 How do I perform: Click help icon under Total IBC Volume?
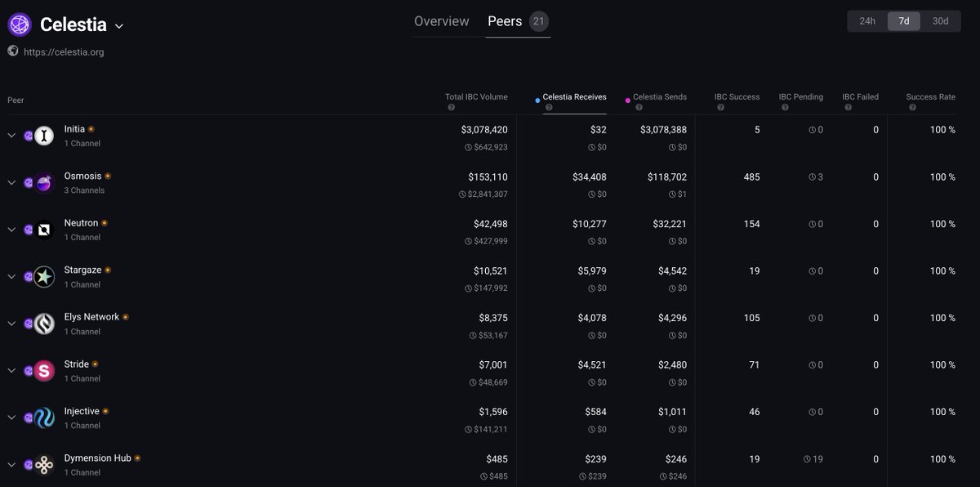(451, 108)
